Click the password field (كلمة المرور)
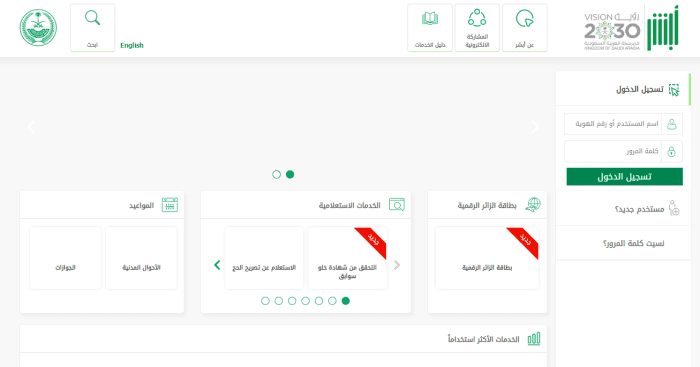 point(623,151)
